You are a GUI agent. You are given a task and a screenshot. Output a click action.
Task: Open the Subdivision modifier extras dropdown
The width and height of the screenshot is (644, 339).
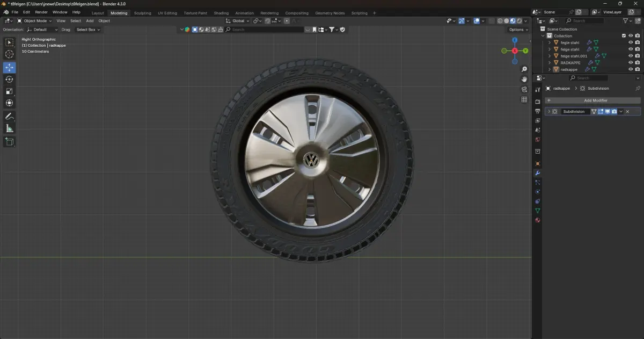click(621, 112)
